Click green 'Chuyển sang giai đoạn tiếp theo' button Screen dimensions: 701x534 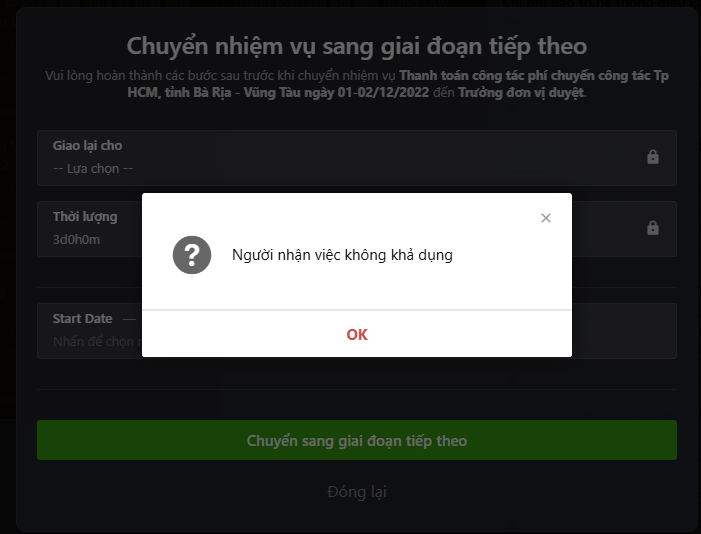coord(357,440)
